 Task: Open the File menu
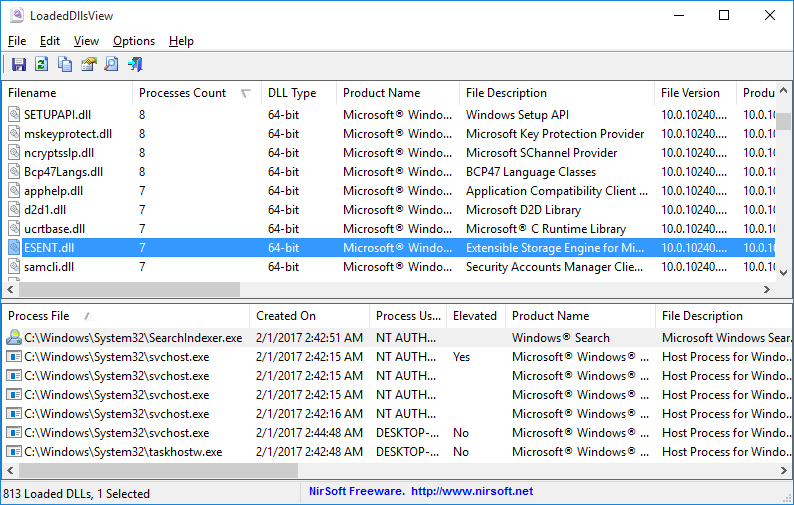[17, 41]
